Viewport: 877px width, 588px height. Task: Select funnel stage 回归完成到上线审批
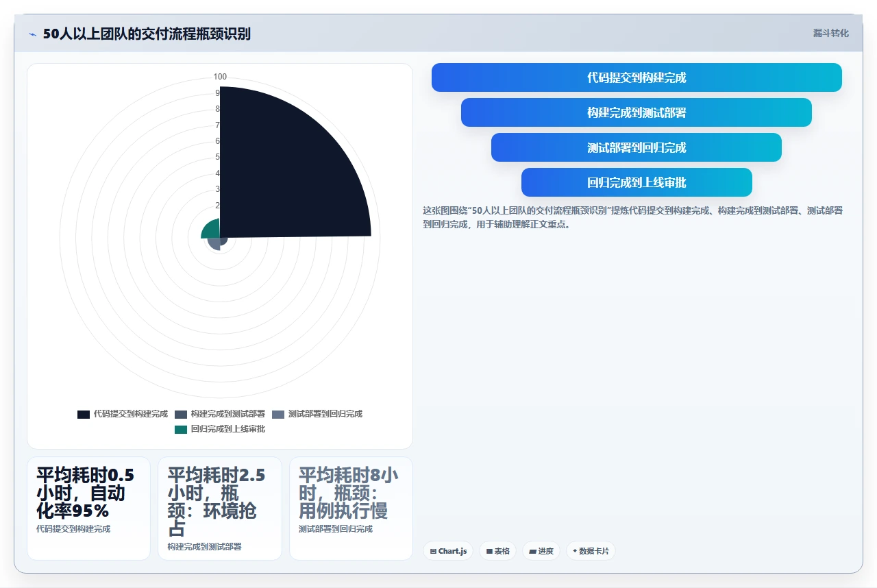coord(637,182)
